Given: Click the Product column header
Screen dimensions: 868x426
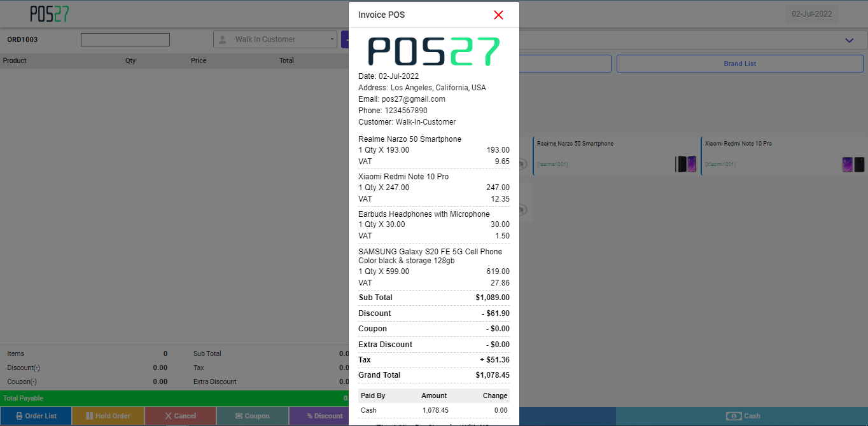Looking at the screenshot, I should [x=15, y=60].
